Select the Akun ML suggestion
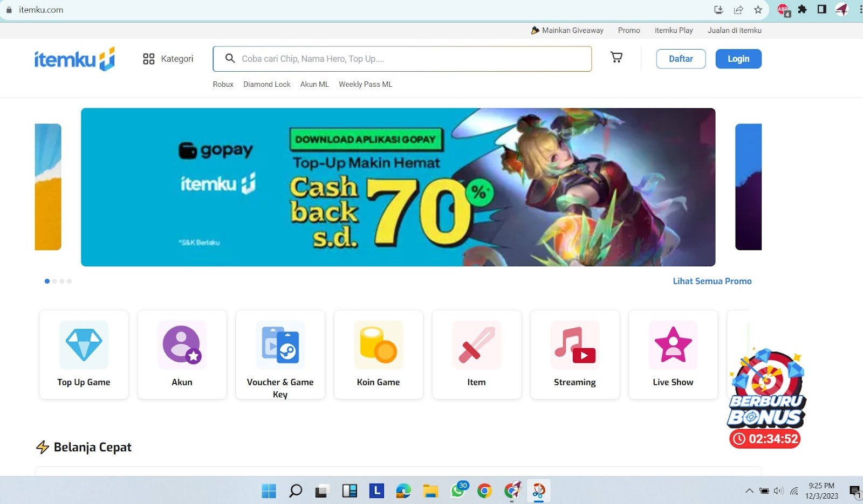 pyautogui.click(x=314, y=84)
